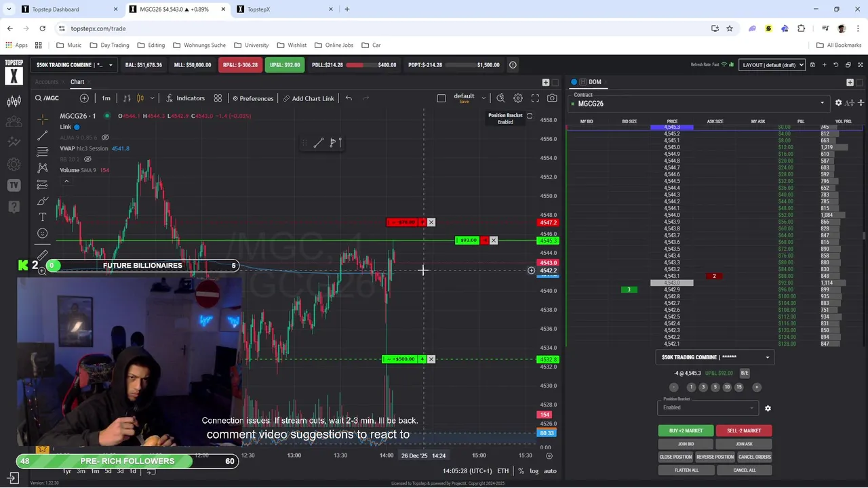Select the pattern drawing tool
Screen dimensions: 868x488
tap(43, 167)
